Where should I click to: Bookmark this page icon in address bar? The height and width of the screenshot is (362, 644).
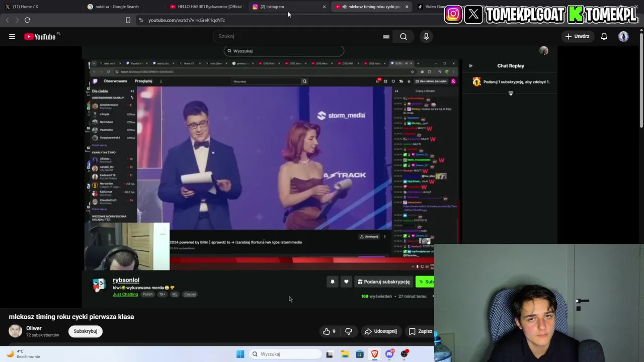(128, 20)
